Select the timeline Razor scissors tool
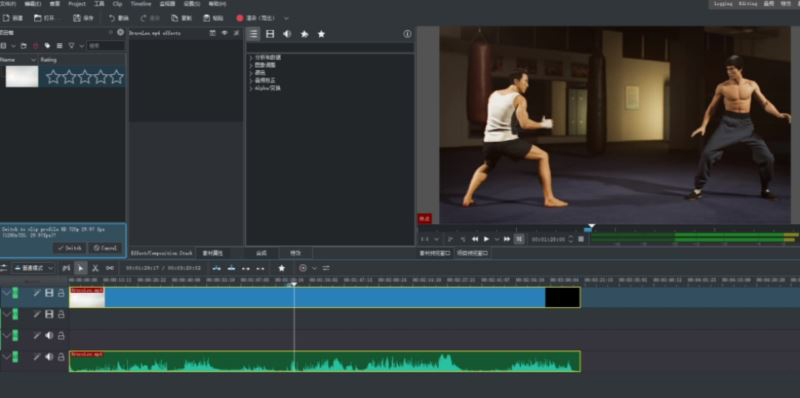The height and width of the screenshot is (398, 800). click(95, 268)
